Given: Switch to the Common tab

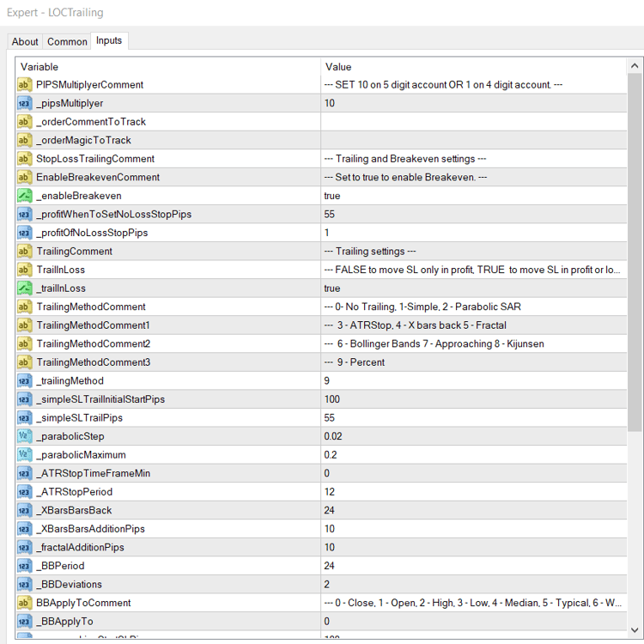Looking at the screenshot, I should tap(67, 41).
